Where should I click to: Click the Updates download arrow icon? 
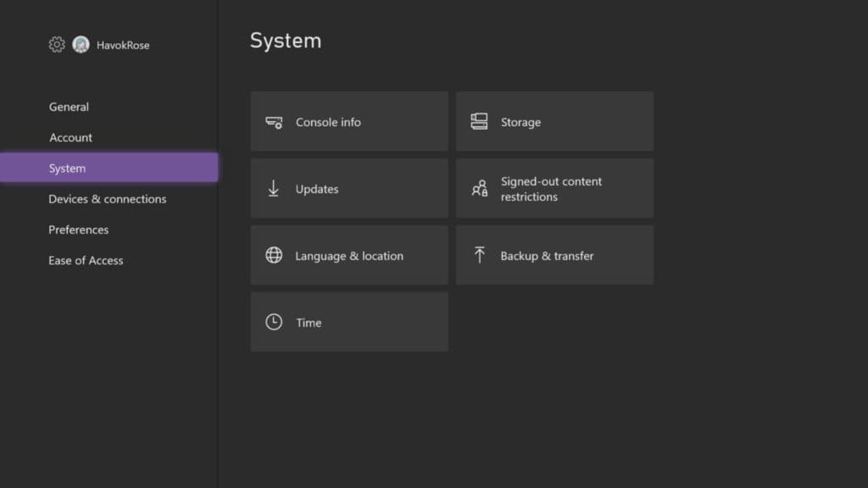tap(273, 188)
